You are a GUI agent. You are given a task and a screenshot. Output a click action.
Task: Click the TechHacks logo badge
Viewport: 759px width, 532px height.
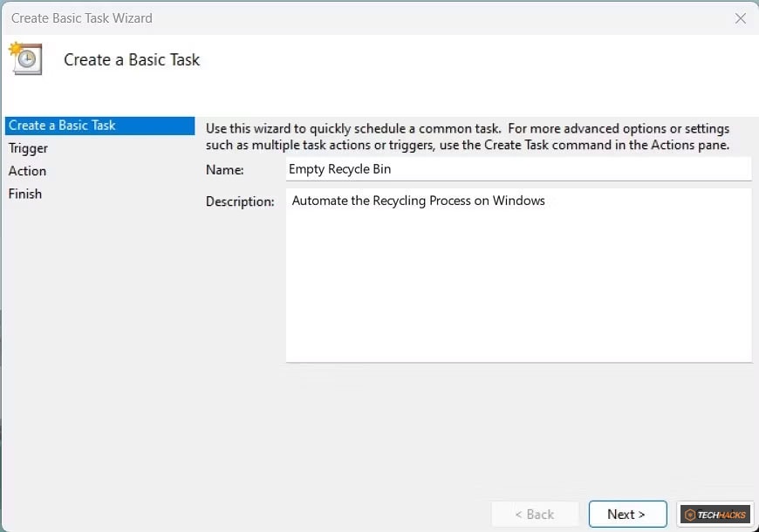click(715, 514)
